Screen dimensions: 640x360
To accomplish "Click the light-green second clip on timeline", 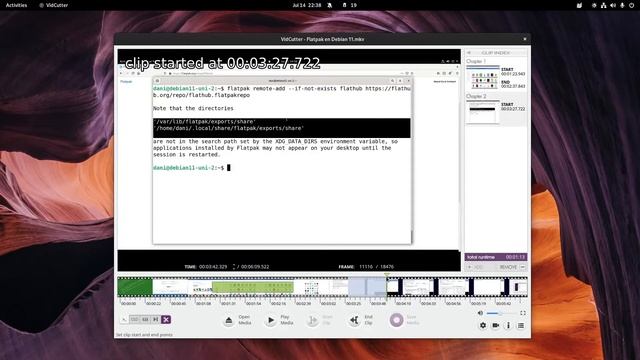I will (x=253, y=287).
